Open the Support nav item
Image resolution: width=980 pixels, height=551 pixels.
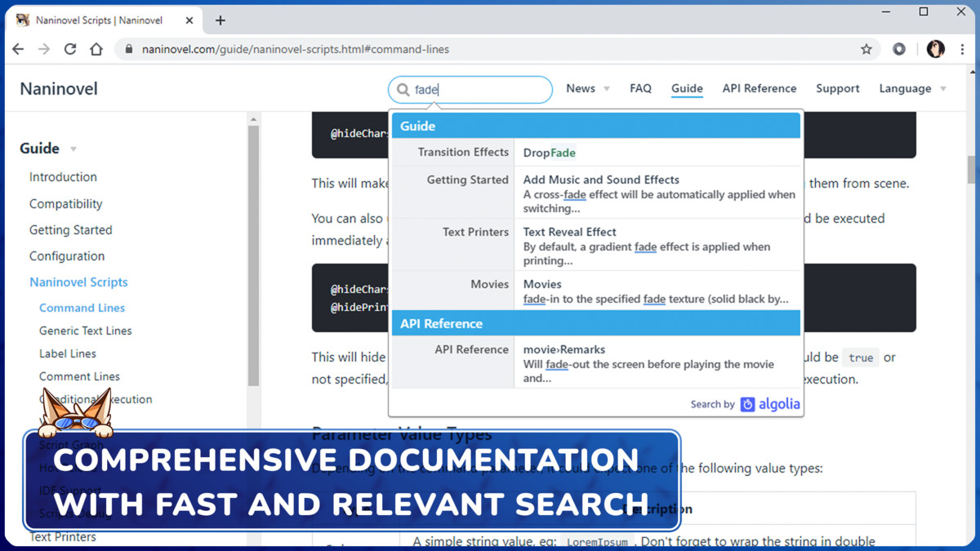pos(838,88)
